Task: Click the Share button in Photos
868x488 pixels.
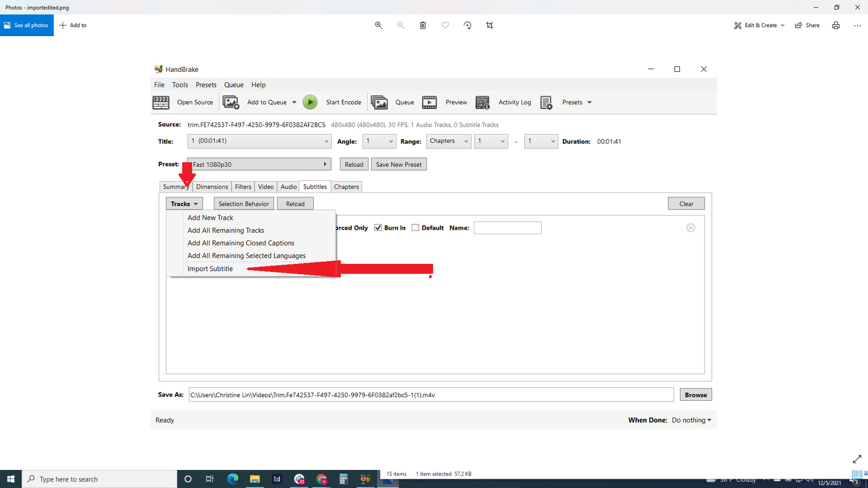Action: 807,25
